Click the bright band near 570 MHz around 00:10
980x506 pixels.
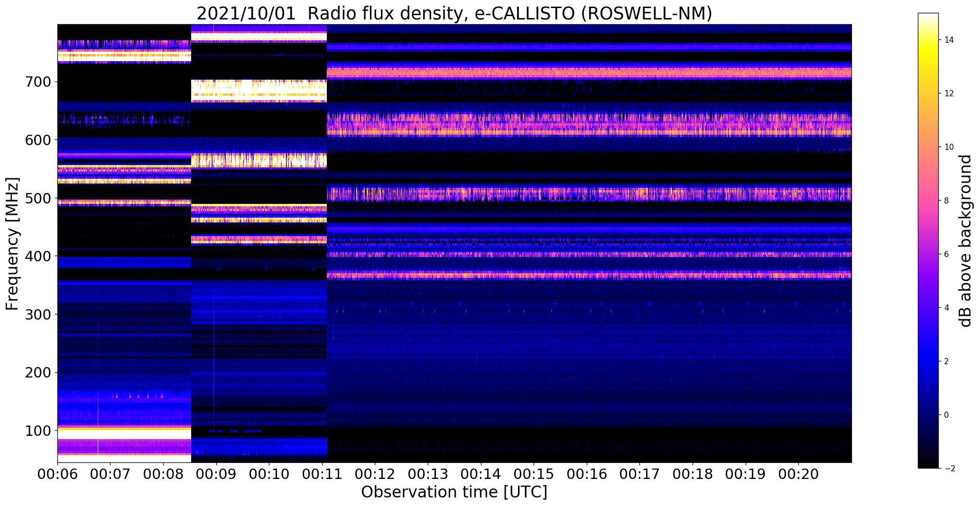point(259,160)
